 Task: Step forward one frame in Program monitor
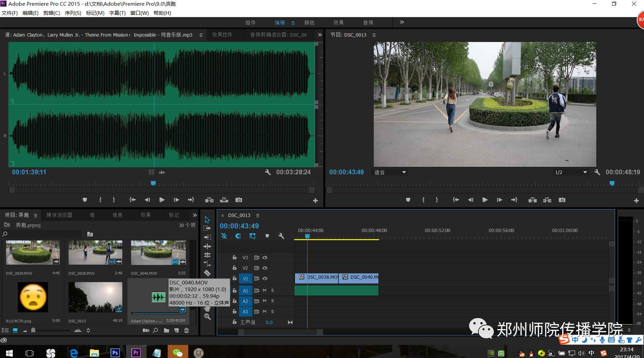(x=499, y=200)
